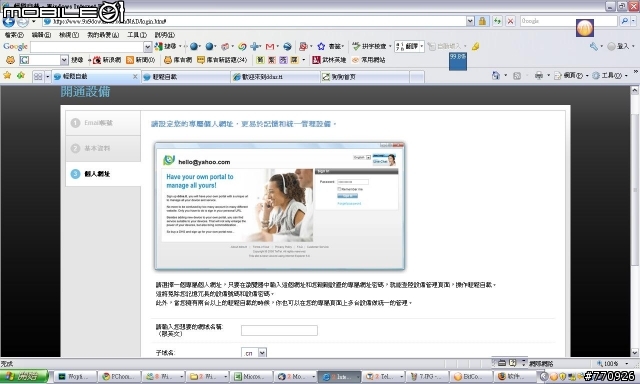Open the Google toolbar search box dropdown
The width and height of the screenshot is (640, 384).
coord(148,47)
